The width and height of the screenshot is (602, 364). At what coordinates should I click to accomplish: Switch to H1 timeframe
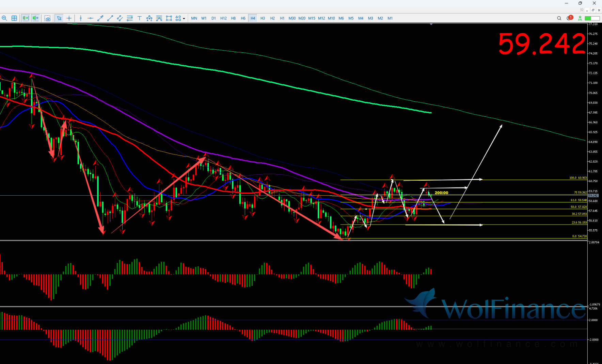coord(282,18)
